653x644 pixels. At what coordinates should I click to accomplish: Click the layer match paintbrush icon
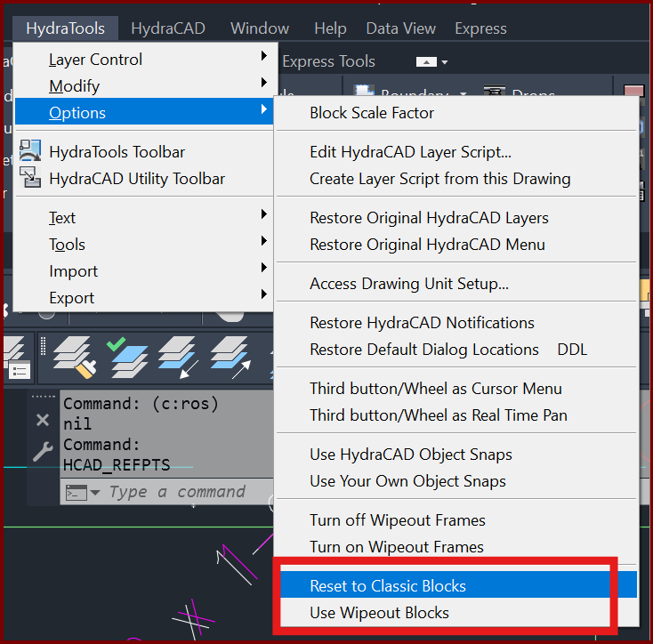(74, 358)
